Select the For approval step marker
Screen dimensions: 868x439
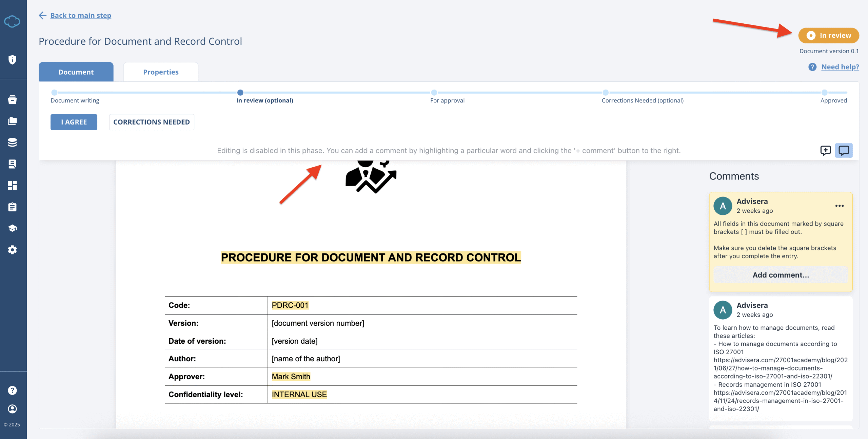434,92
